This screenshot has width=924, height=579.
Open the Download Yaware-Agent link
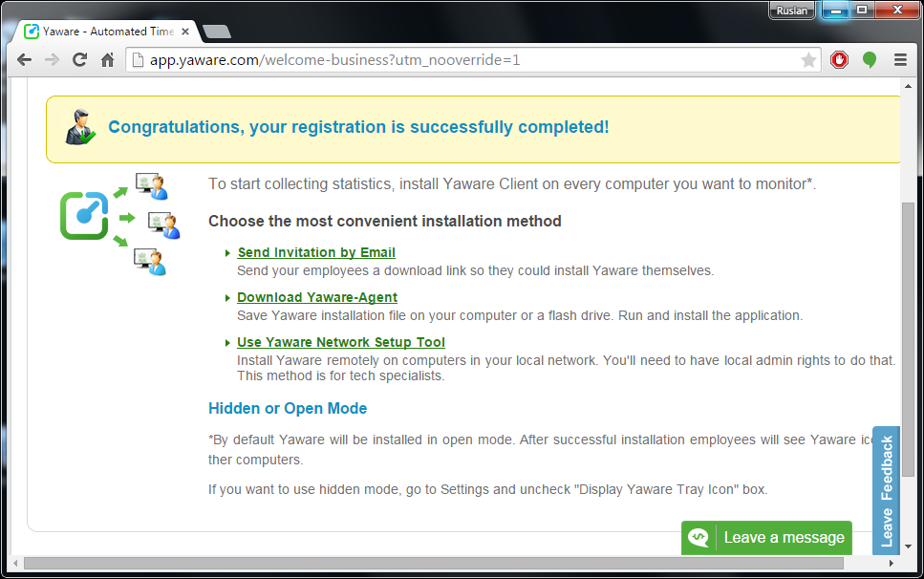[317, 297]
